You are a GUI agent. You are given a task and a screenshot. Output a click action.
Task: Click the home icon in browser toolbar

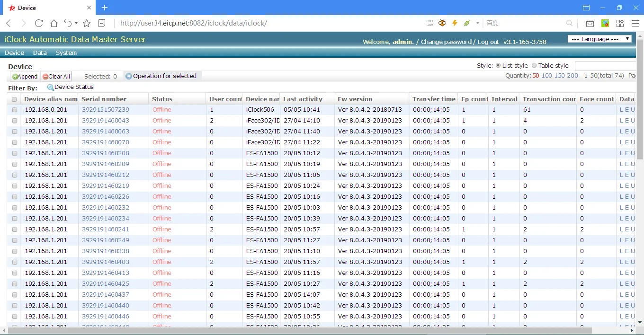coord(54,23)
